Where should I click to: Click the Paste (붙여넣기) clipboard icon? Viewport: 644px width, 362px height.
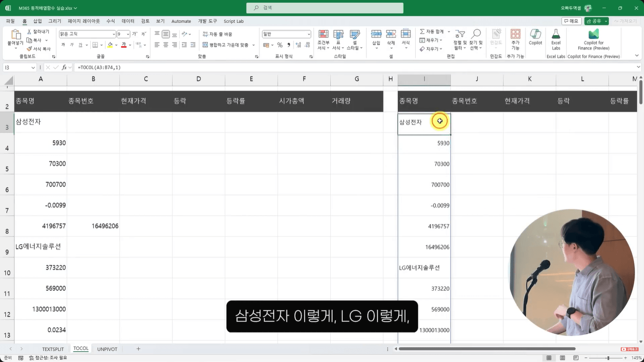15,34
